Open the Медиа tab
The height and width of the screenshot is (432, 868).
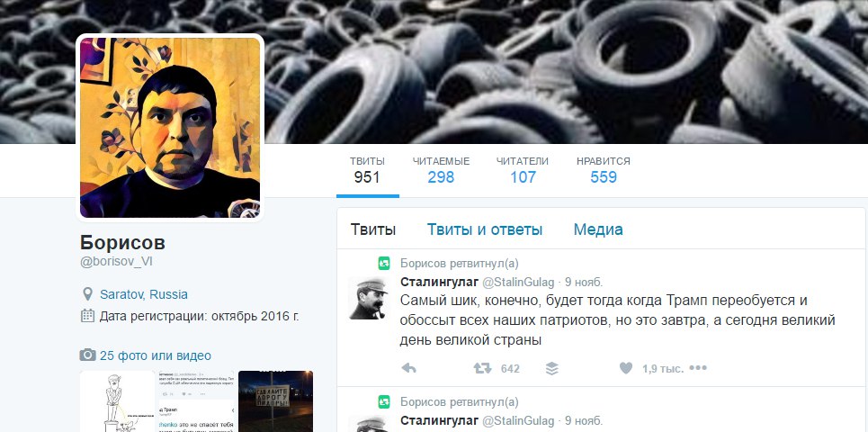pyautogui.click(x=598, y=229)
